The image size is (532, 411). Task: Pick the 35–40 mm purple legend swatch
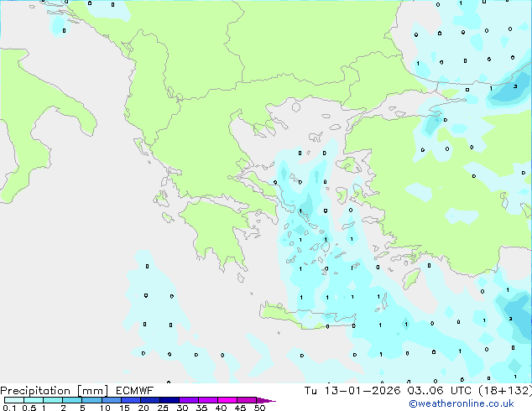click(208, 400)
